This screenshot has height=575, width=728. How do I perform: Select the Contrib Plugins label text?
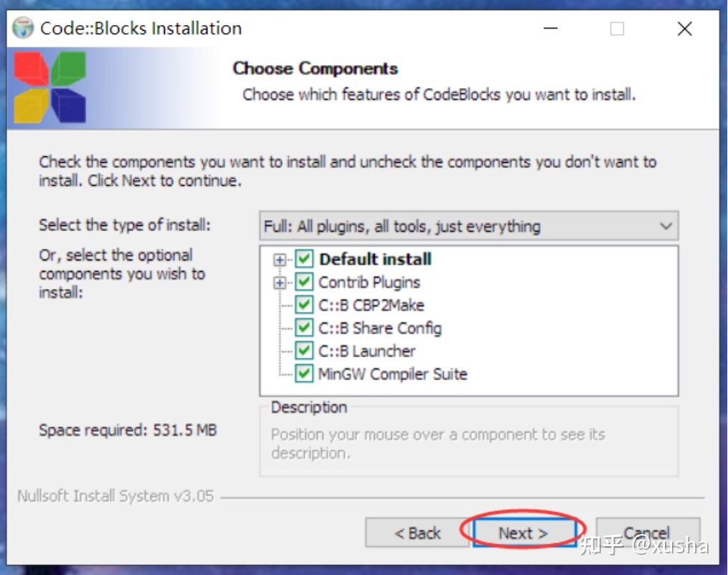pos(369,282)
